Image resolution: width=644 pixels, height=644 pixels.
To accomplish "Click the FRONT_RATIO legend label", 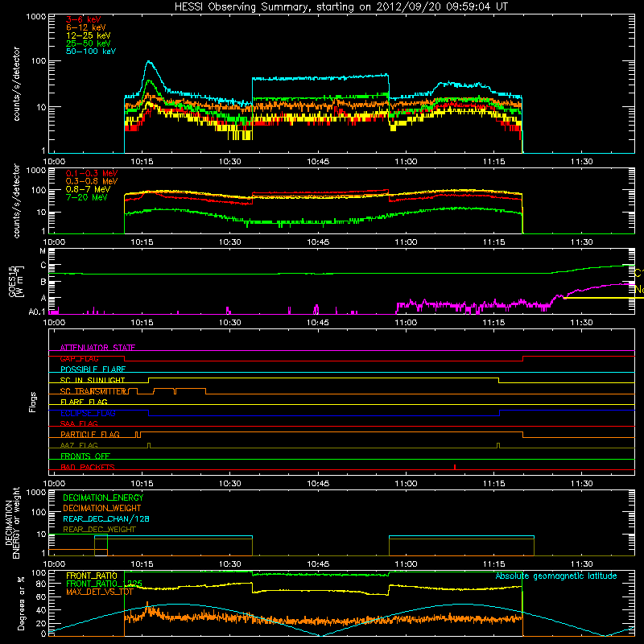I will point(92,576).
